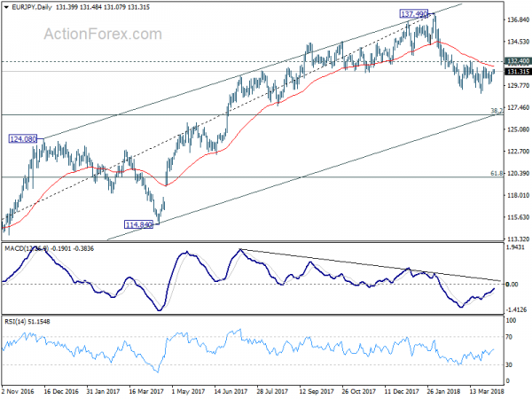The height and width of the screenshot is (399, 532).
Task: Select the 114.840 low price label
Action: pos(139,224)
